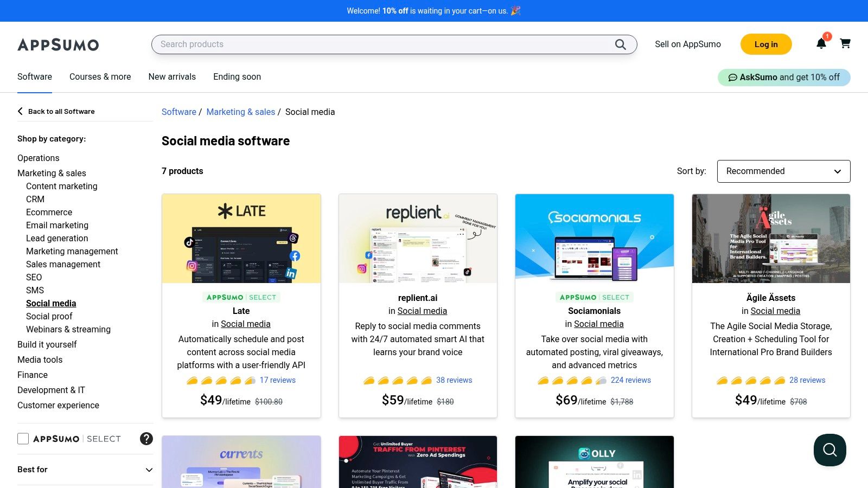Click the Late product title
The width and height of the screenshot is (868, 488).
point(241,311)
